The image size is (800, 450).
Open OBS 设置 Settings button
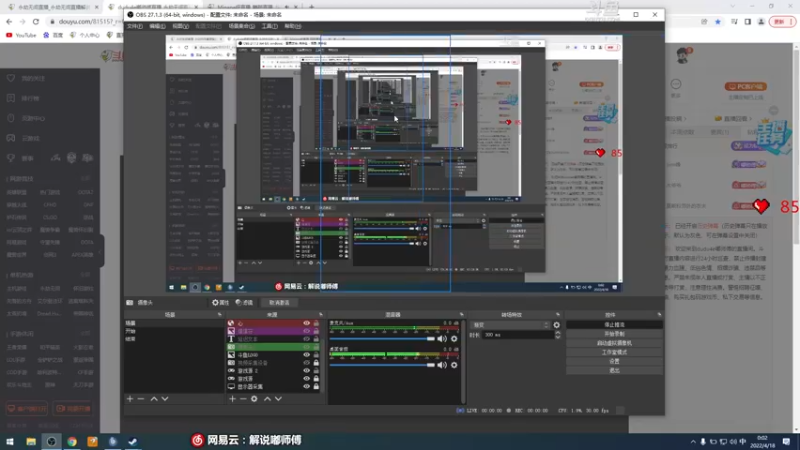pyautogui.click(x=614, y=361)
